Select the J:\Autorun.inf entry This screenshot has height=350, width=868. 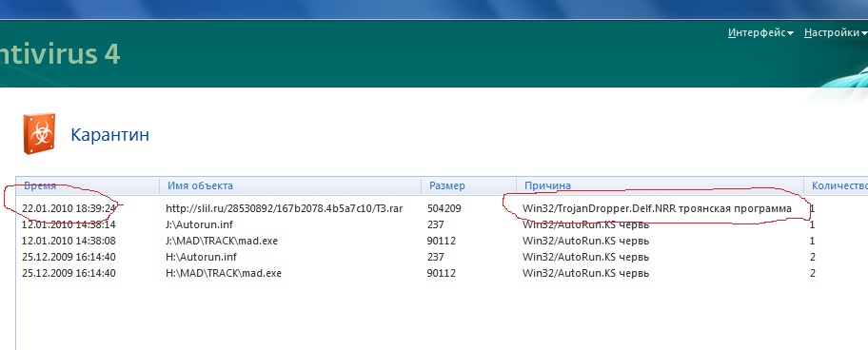(x=198, y=225)
